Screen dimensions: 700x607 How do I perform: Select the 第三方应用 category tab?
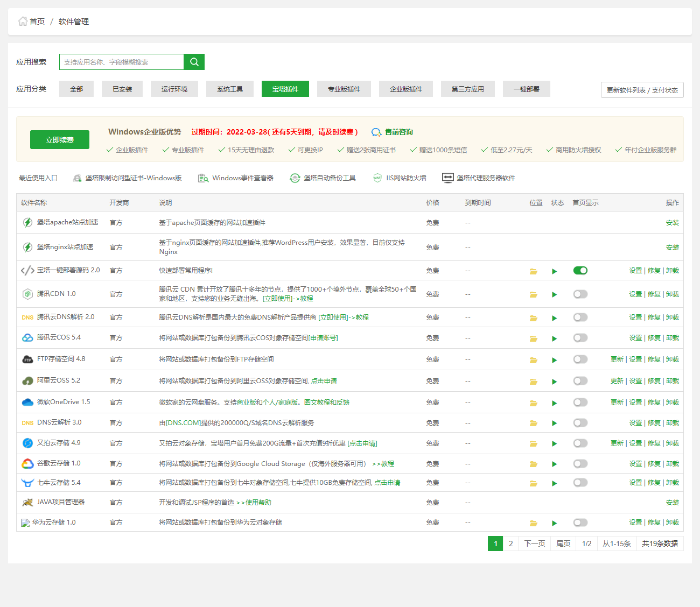pyautogui.click(x=468, y=89)
